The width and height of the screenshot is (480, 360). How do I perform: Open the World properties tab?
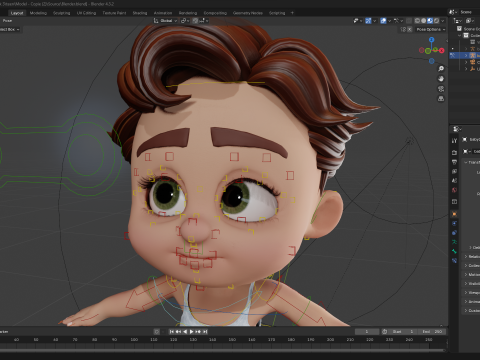pyautogui.click(x=454, y=190)
